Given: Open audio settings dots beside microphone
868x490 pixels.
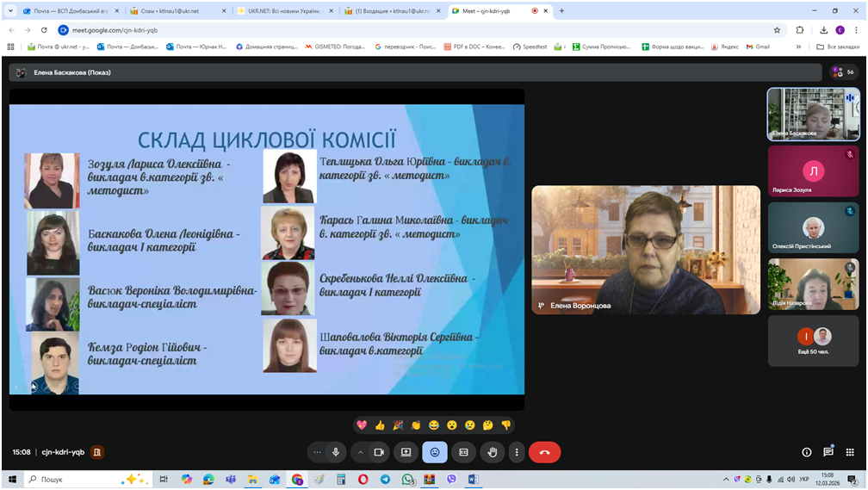Looking at the screenshot, I should [318, 452].
